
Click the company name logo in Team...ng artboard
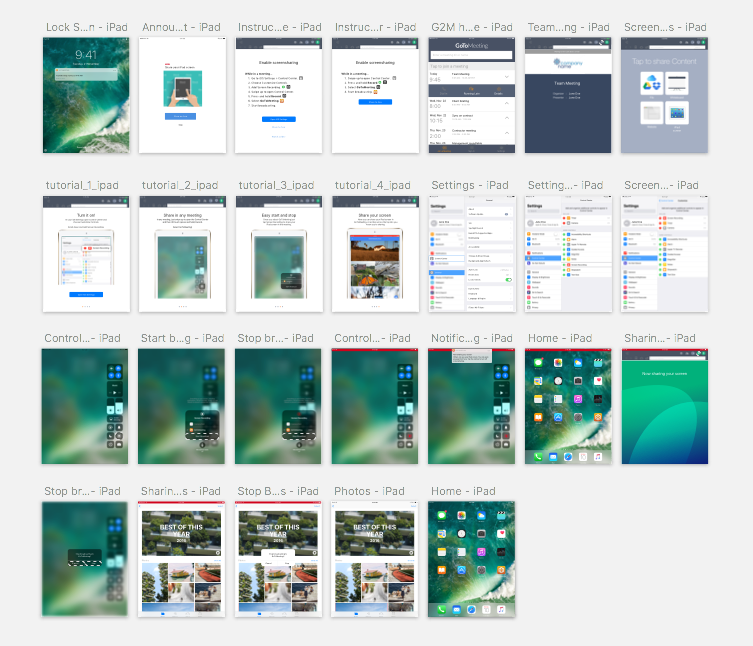coord(568,63)
